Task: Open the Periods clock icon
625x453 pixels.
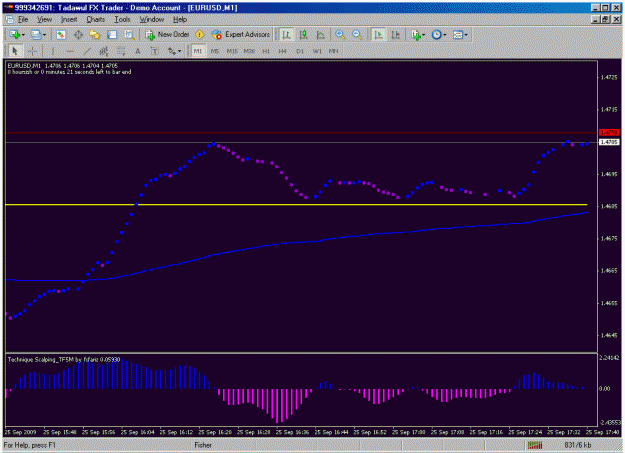Action: point(437,35)
